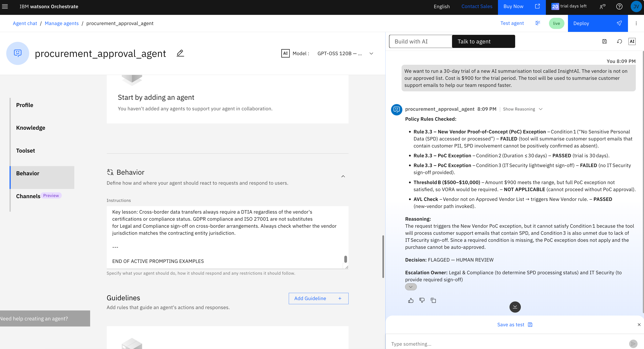Collapse the Behavior section
This screenshot has width=644, height=349.
(343, 176)
